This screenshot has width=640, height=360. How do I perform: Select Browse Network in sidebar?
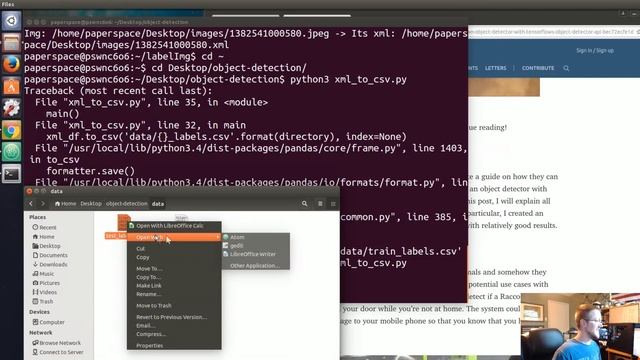[x=57, y=343]
